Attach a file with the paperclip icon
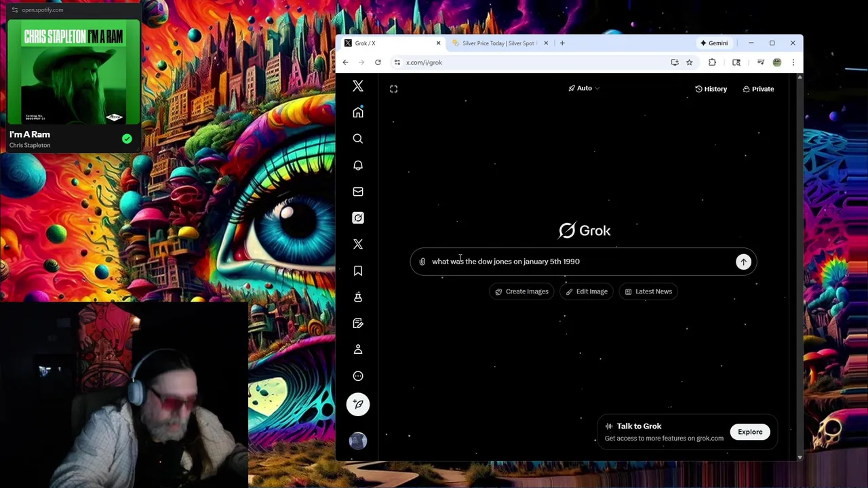The width and height of the screenshot is (868, 488). click(x=422, y=262)
